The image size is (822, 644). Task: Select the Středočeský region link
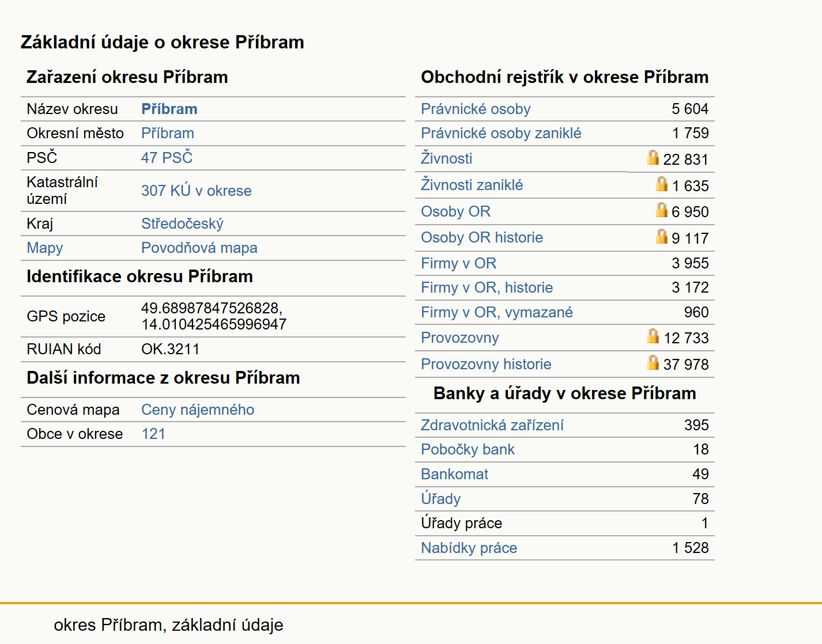pyautogui.click(x=182, y=223)
